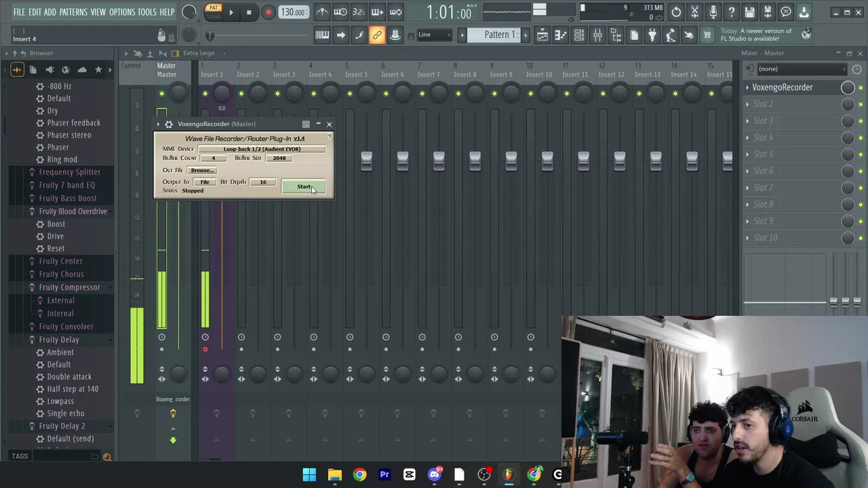Screen dimensions: 868x488
Task: Open the FILE menu
Action: [x=19, y=12]
